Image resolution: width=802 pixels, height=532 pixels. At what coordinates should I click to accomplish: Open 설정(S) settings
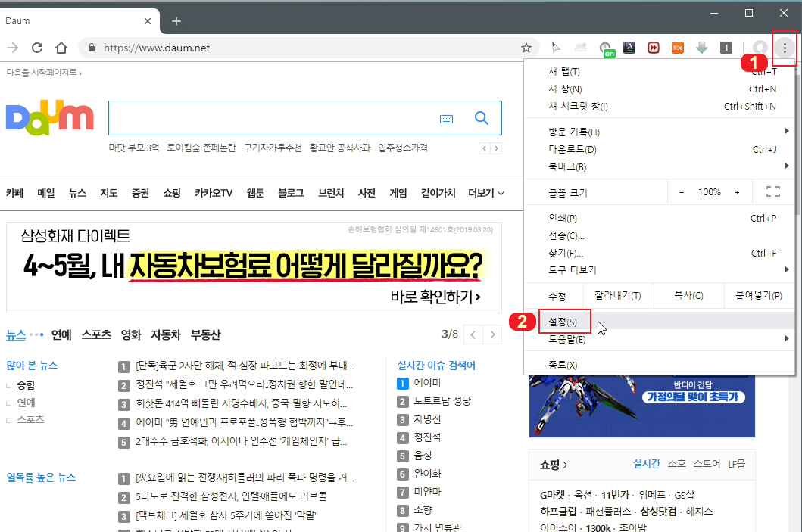pyautogui.click(x=660, y=322)
